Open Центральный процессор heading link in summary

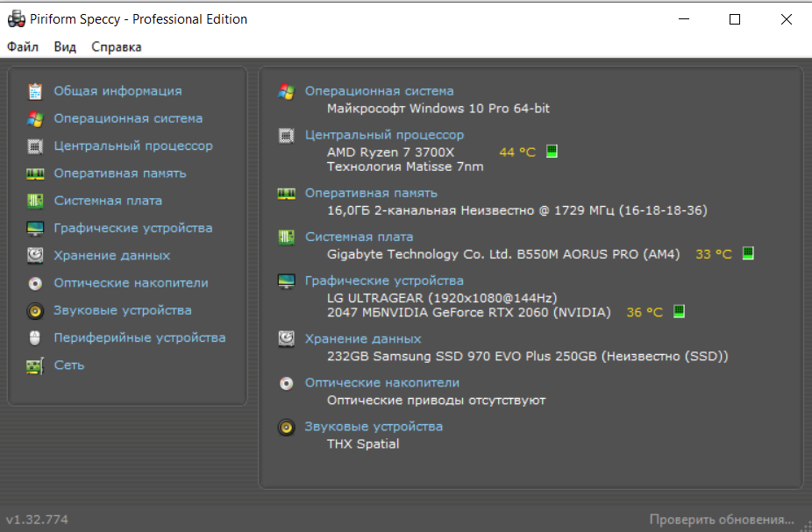tap(384, 135)
